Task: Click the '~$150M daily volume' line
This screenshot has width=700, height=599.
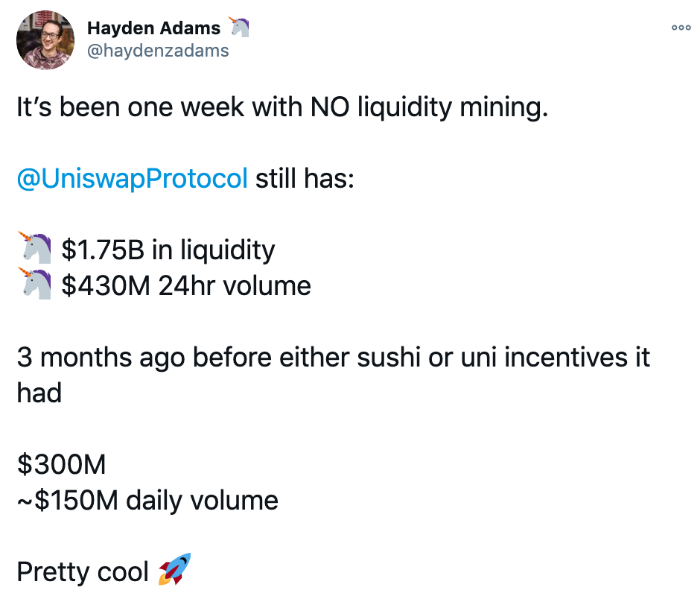Action: click(x=147, y=500)
